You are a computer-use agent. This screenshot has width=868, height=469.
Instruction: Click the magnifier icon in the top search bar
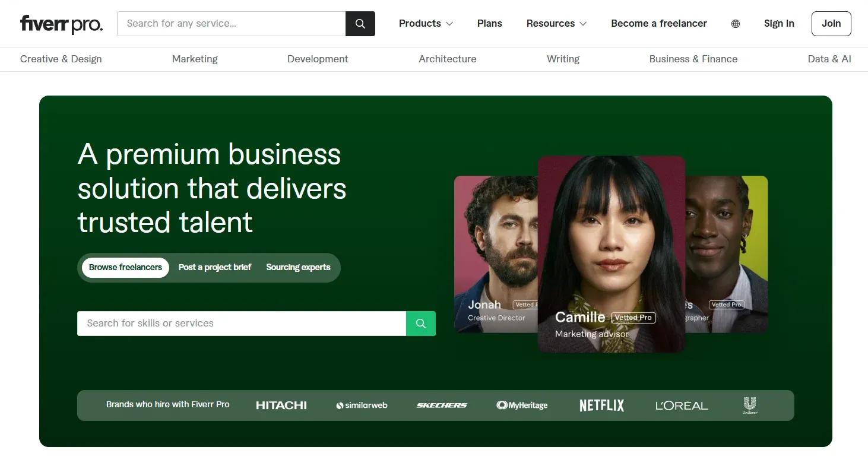pyautogui.click(x=360, y=23)
